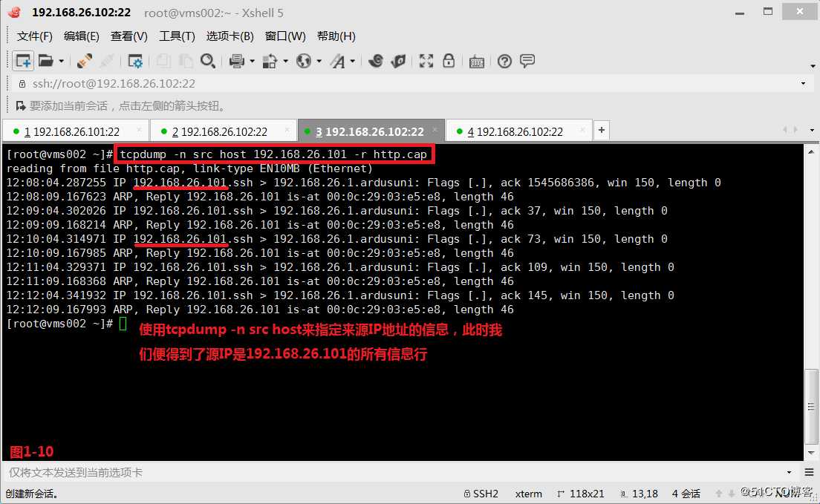Image resolution: width=820 pixels, height=504 pixels.
Task: Switch to tab 1 192.168.26.101:22
Action: [x=76, y=131]
